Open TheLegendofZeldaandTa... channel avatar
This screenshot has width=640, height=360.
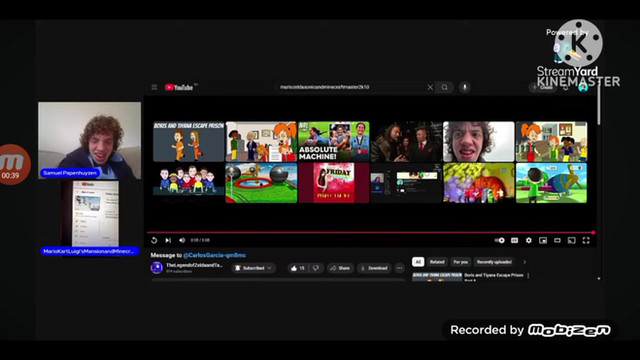(x=156, y=268)
